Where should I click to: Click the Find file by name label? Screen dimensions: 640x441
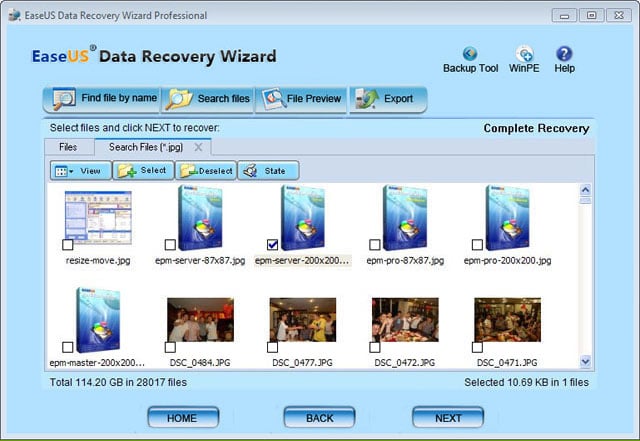[x=119, y=98]
